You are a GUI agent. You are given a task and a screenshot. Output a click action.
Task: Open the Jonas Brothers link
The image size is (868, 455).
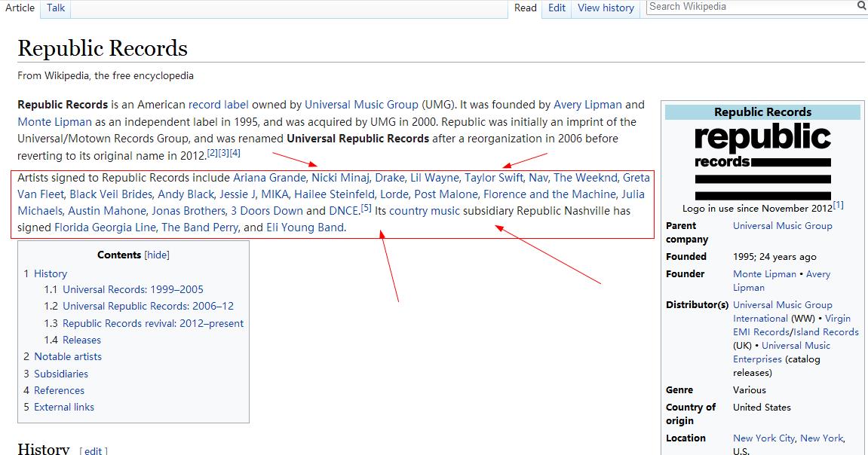pyautogui.click(x=189, y=211)
